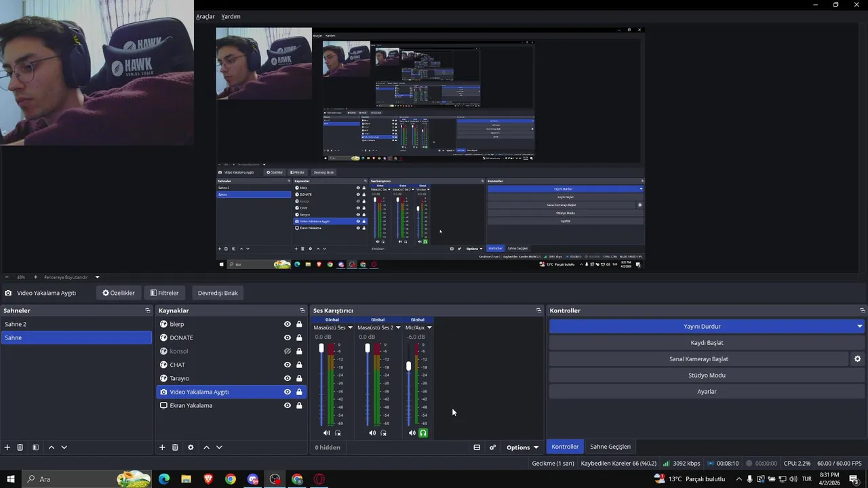Open Ayarlar settings button
Viewport: 868px width, 488px height.
pyautogui.click(x=707, y=391)
